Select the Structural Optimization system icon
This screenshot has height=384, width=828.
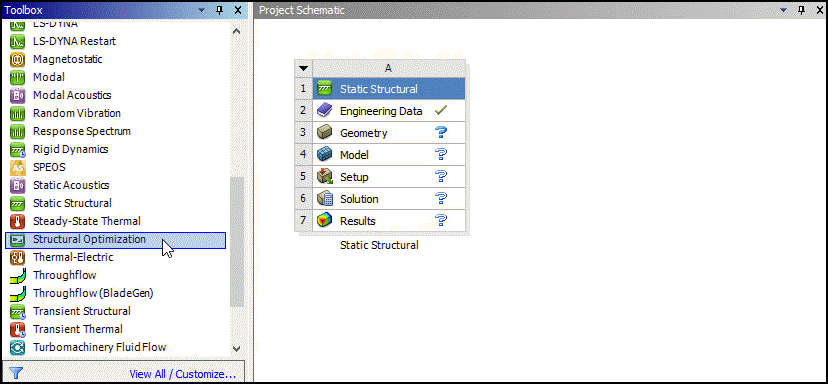pos(17,240)
